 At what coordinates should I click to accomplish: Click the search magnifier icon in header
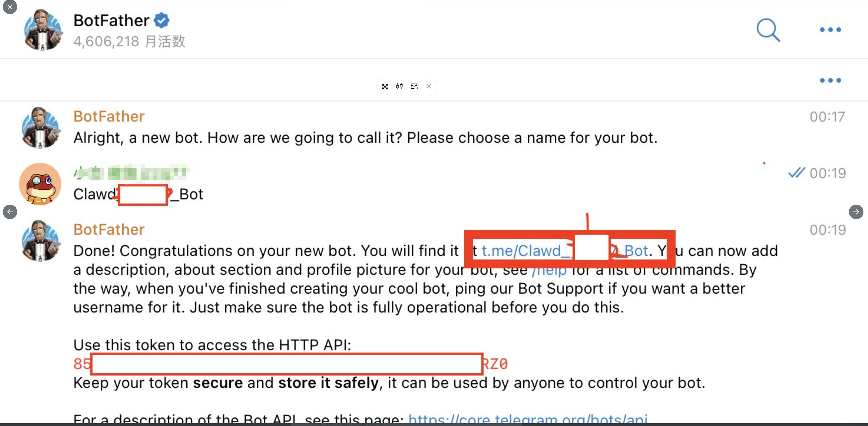pos(768,30)
